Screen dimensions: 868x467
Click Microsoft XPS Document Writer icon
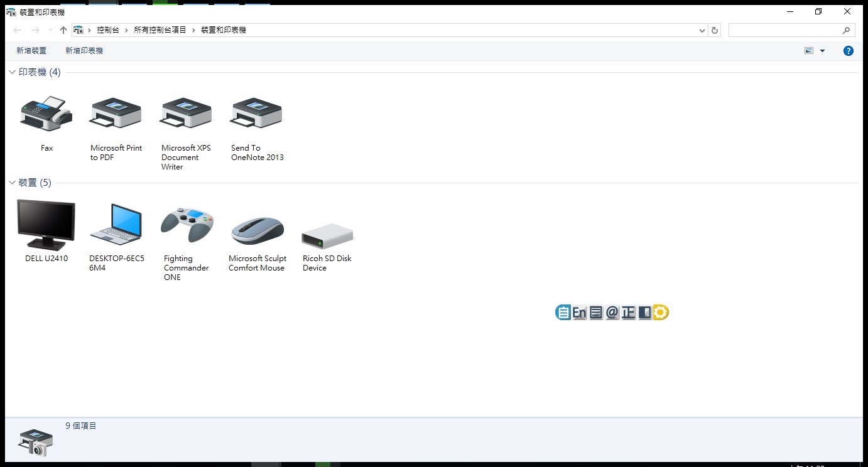pos(187,114)
